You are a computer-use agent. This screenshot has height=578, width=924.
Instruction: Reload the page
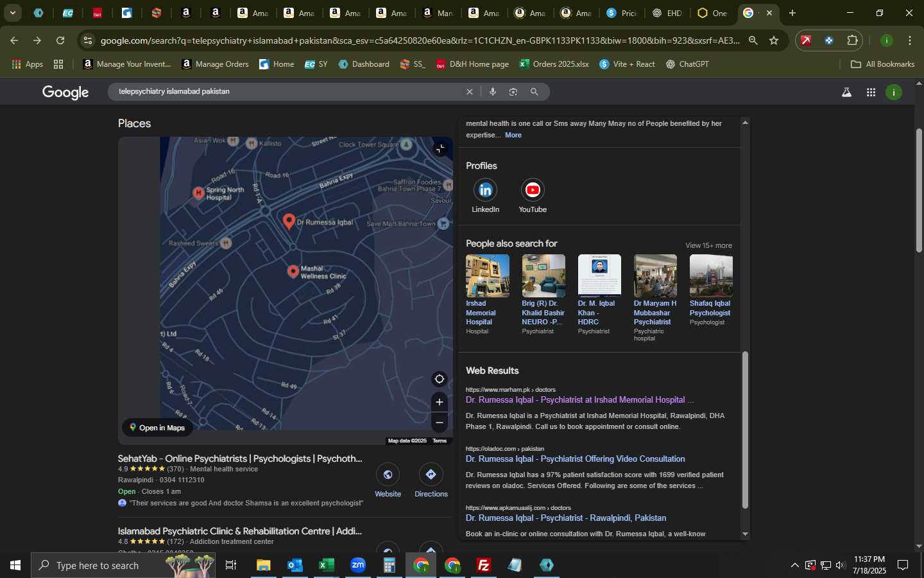click(x=60, y=40)
